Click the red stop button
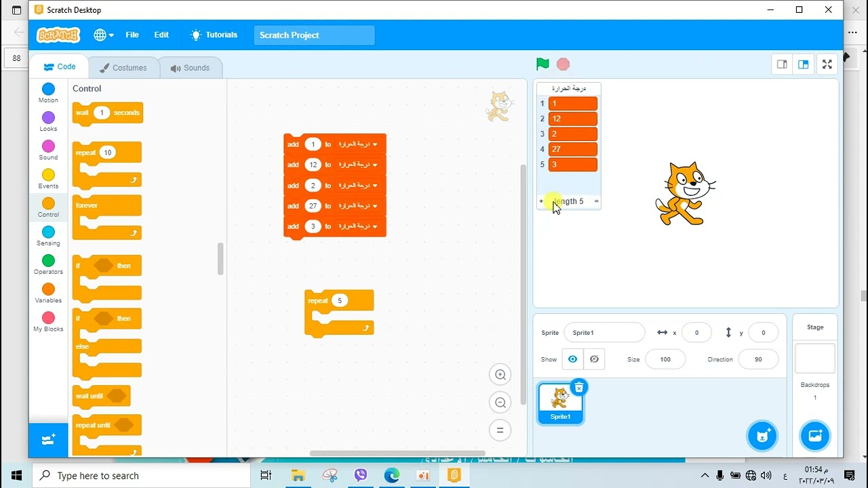 point(563,64)
